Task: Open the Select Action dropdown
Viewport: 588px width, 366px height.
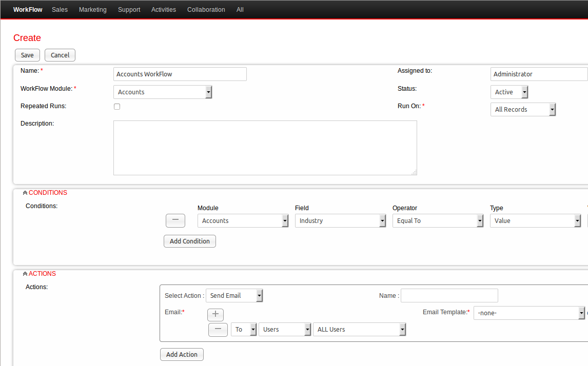Action: [x=234, y=296]
